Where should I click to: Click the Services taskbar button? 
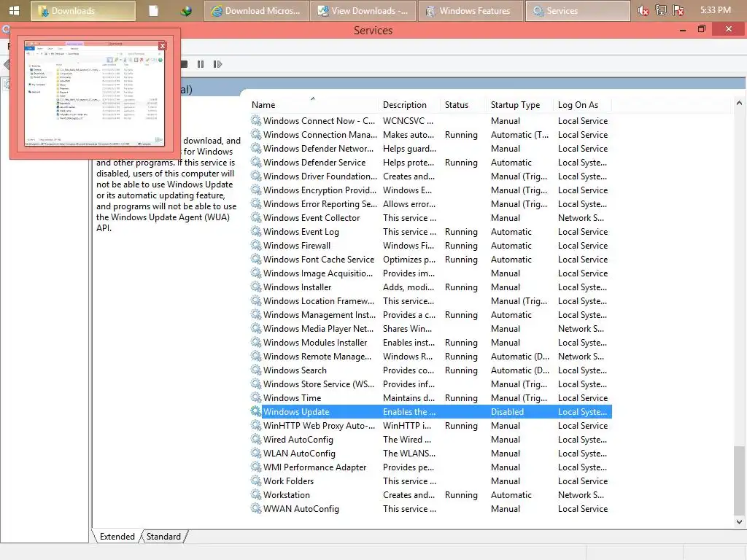[578, 10]
